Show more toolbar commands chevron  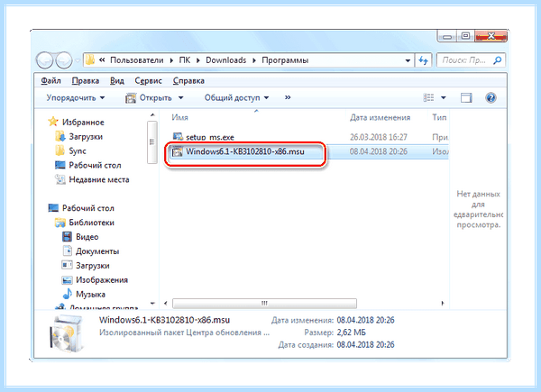pos(288,98)
